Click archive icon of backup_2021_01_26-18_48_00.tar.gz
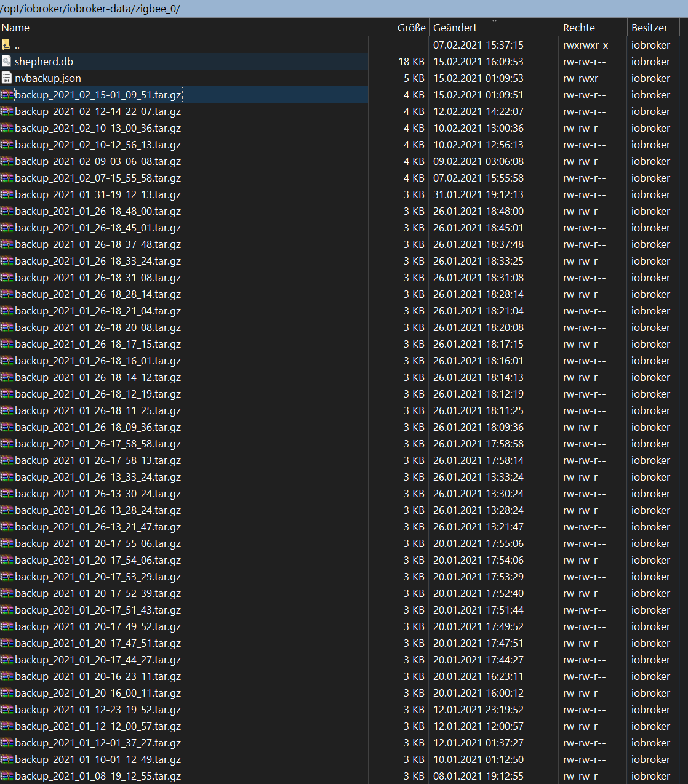Viewport: 688px width, 784px height. point(7,211)
